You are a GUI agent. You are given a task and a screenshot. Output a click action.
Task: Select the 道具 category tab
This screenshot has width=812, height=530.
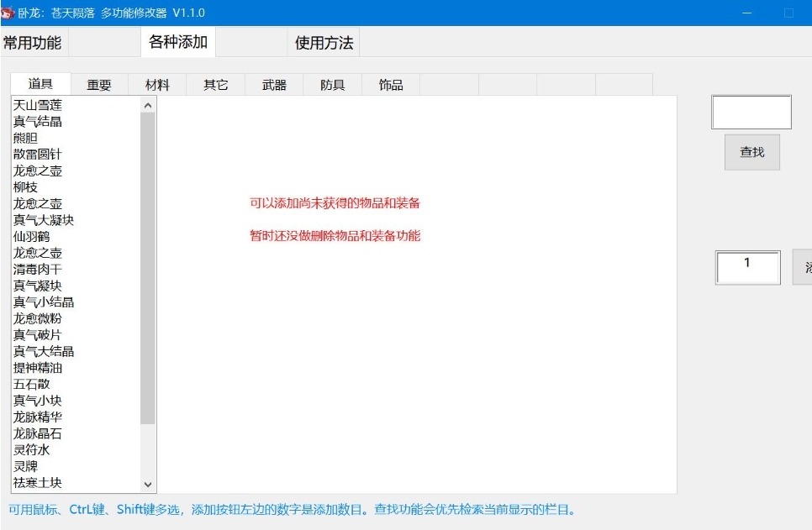(40, 84)
